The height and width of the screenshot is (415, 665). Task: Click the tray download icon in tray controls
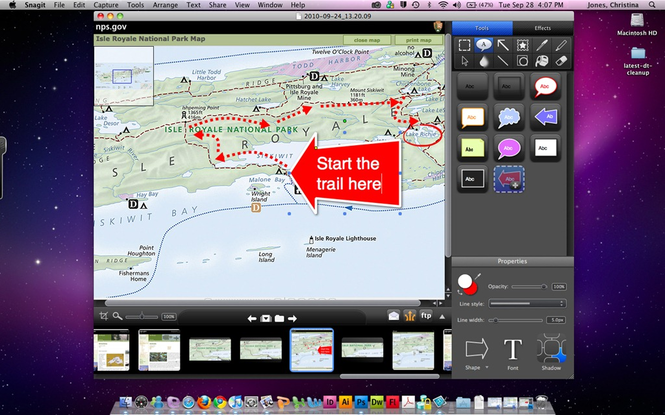tap(265, 318)
